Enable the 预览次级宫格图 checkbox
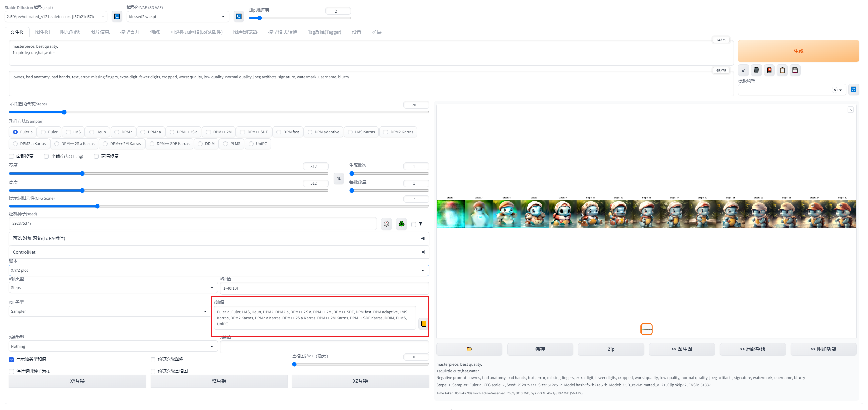868x410 pixels. coord(153,371)
